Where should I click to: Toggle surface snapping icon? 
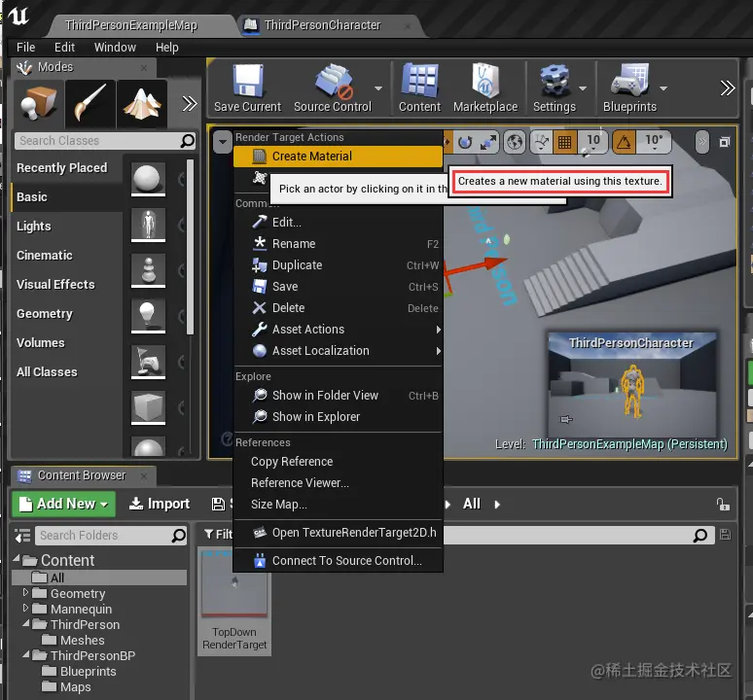[x=542, y=142]
